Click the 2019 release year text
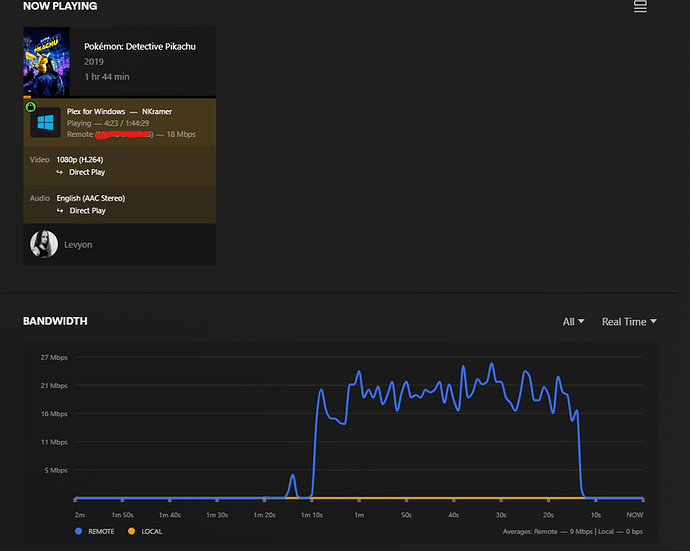Screen dimensions: 690x551 (94, 62)
